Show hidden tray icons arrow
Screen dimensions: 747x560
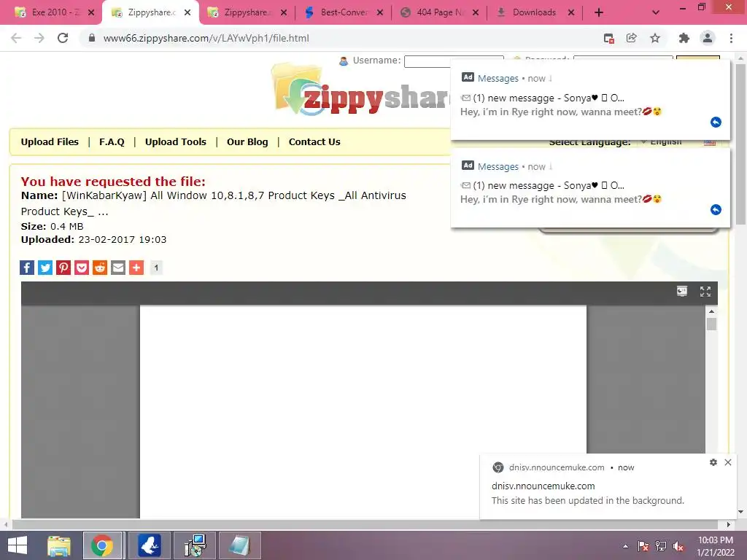point(625,546)
